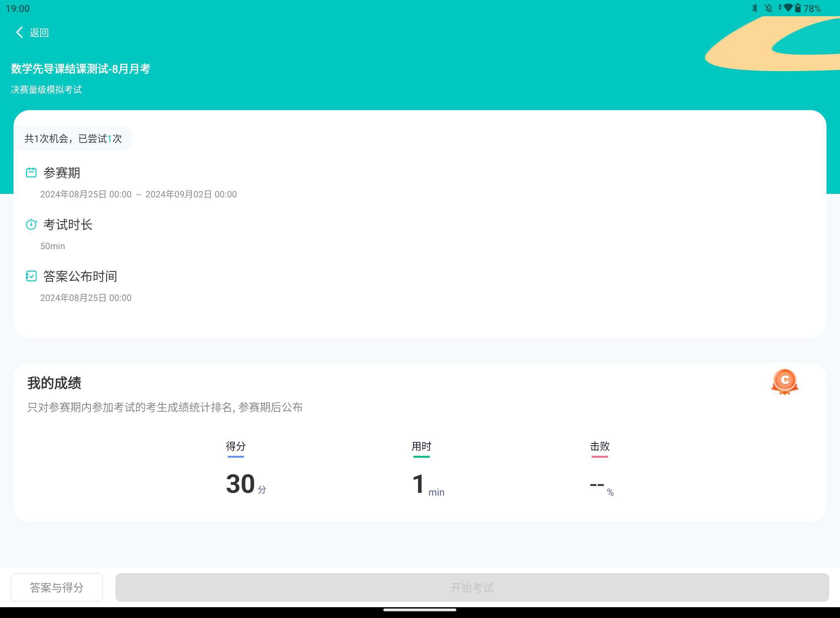Screen dimensions: 840x618
Task: Select the 78% battery percentage text
Action: coord(812,8)
